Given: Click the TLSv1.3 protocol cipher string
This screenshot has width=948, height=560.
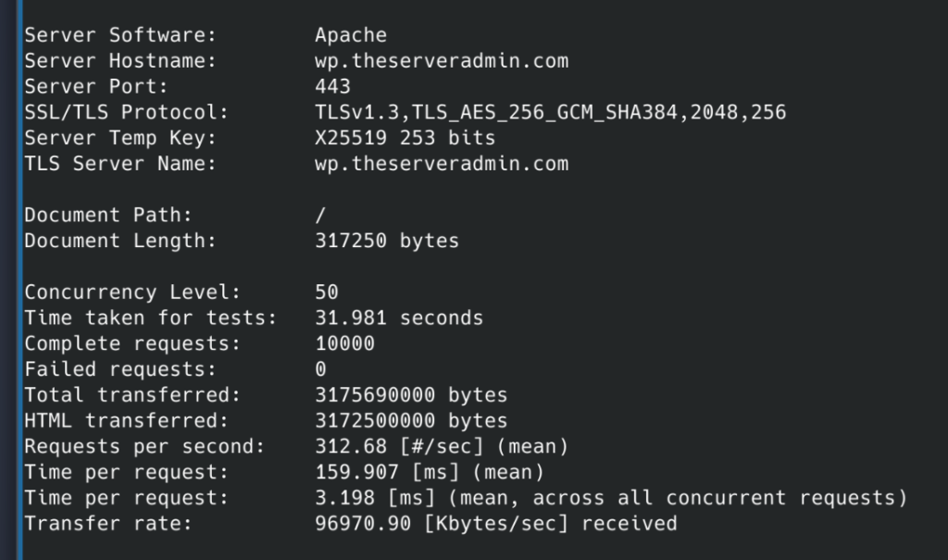Looking at the screenshot, I should (x=550, y=113).
